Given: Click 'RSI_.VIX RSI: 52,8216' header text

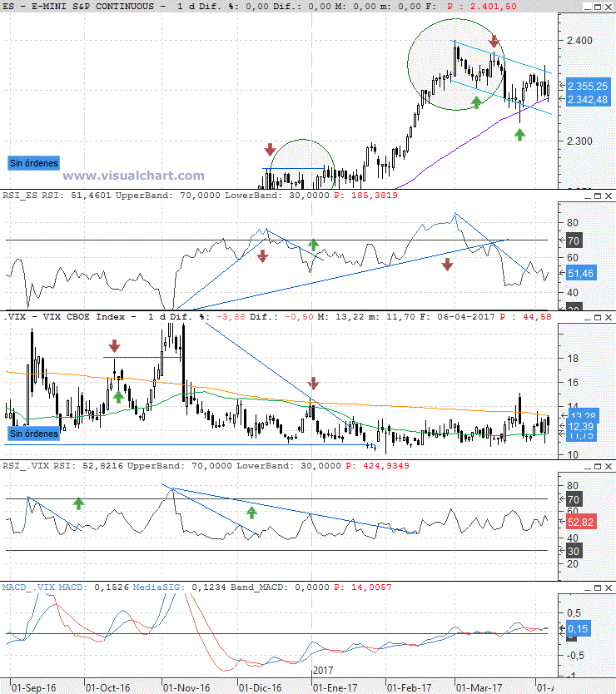Looking at the screenshot, I should pos(62,466).
